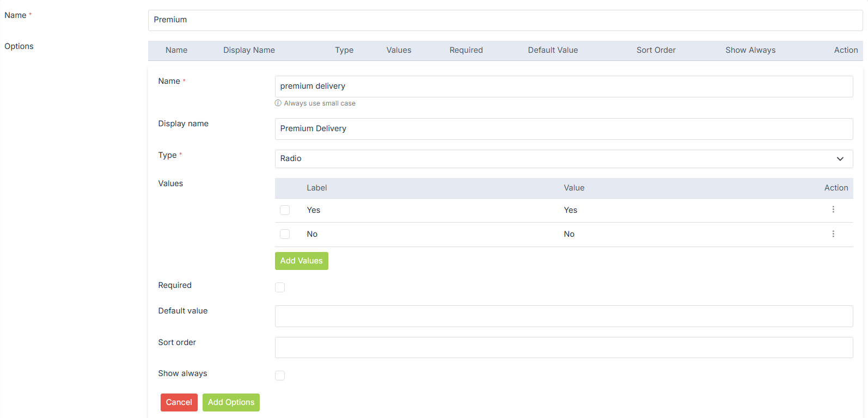Click into the Default value input
This screenshot has height=418, width=868.
pos(563,316)
